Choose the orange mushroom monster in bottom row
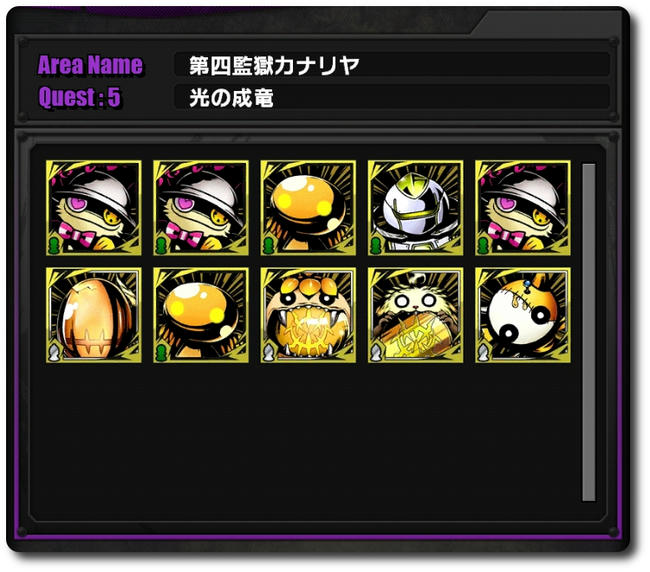Image resolution: width=650 pixels, height=572 pixels. coord(201,315)
